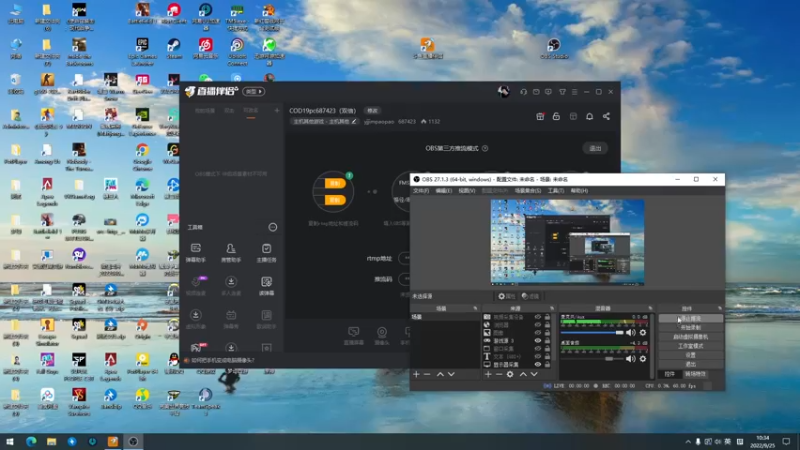Mute desktop audio speaker icon in mixer
Screen dimensions: 800x450
[631, 359]
